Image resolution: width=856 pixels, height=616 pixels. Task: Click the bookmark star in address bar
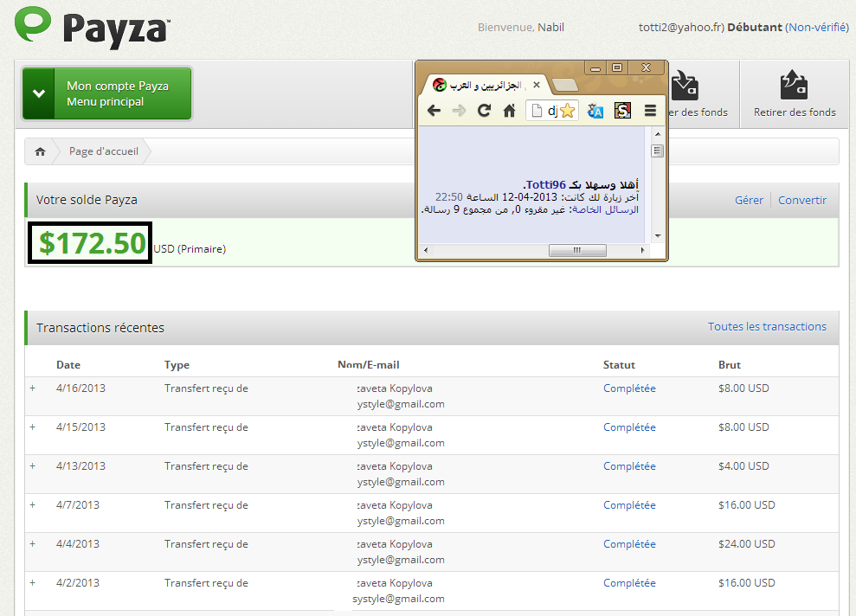click(x=568, y=111)
